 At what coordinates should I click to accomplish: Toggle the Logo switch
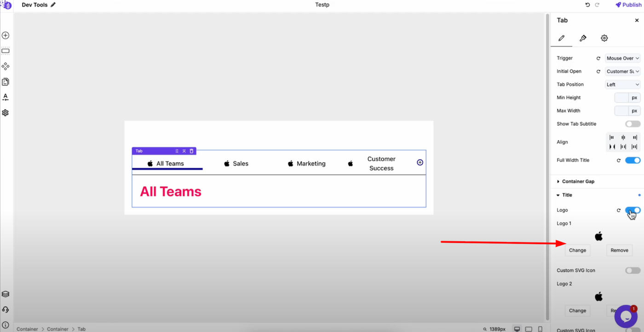point(633,210)
